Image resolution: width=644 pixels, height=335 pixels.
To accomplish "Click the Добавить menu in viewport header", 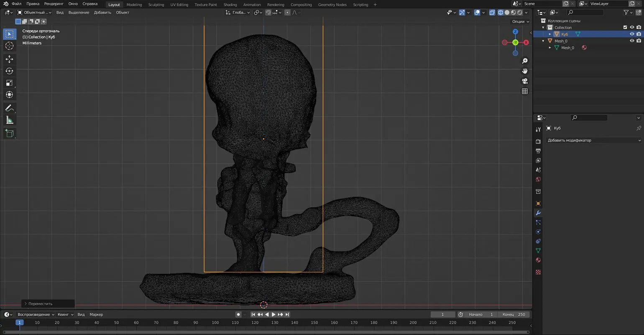I will pos(102,13).
